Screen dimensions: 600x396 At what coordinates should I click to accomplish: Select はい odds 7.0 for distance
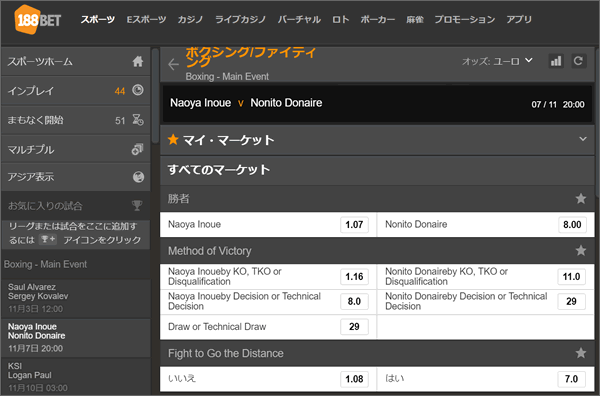[572, 379]
